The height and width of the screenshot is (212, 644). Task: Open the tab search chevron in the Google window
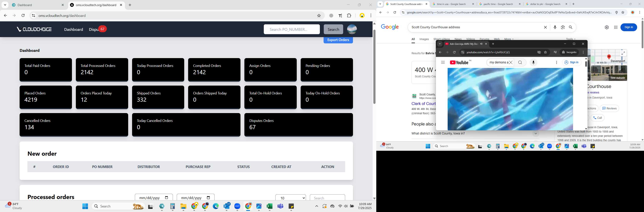point(380,4)
